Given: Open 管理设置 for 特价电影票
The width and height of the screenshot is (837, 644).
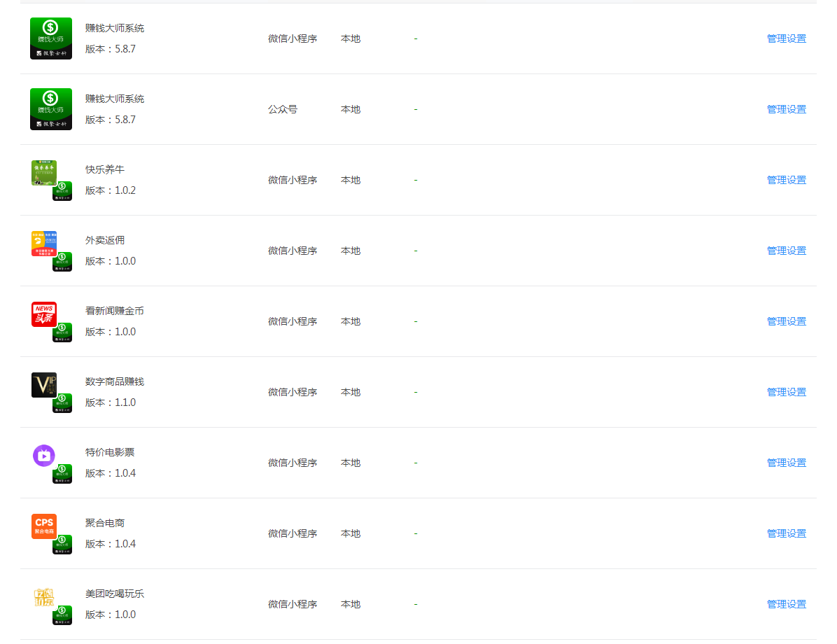Looking at the screenshot, I should pyautogui.click(x=785, y=462).
